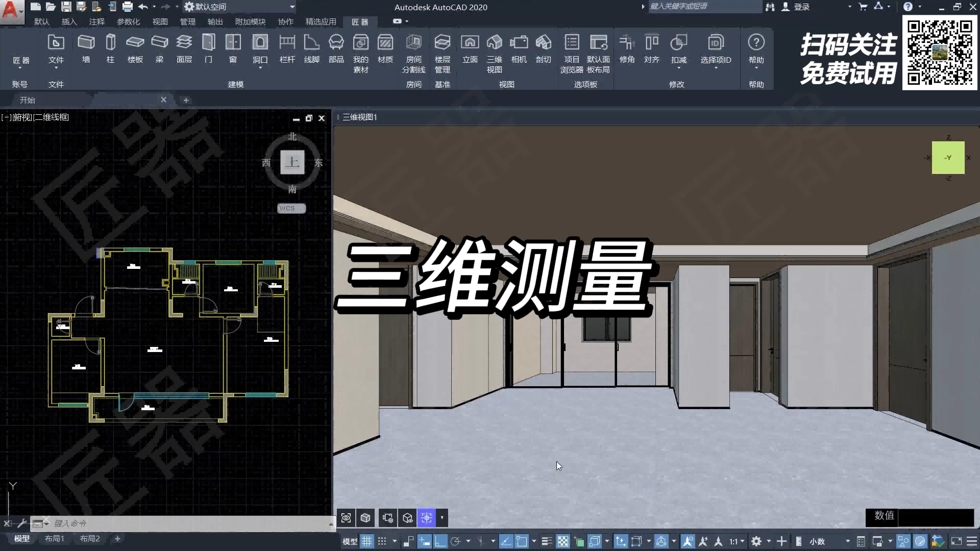Click the orange Y face of the ViewCube

[x=948, y=158]
